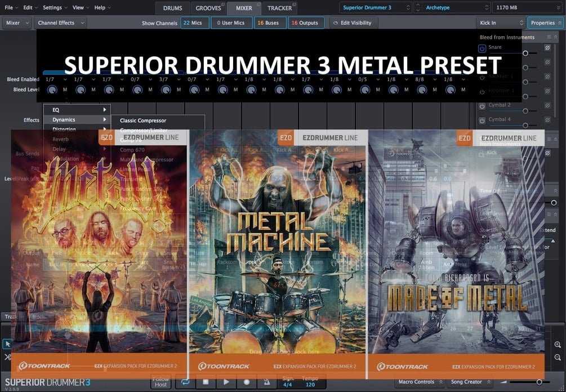
Task: Click the record button in transport
Action: click(x=247, y=382)
